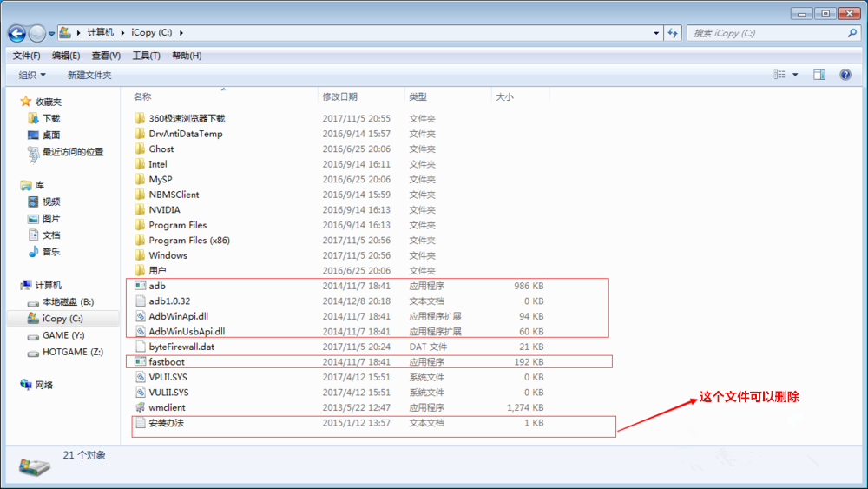Viewport: 868px width, 489px height.
Task: Click the magnifier search icon
Action: (x=852, y=33)
